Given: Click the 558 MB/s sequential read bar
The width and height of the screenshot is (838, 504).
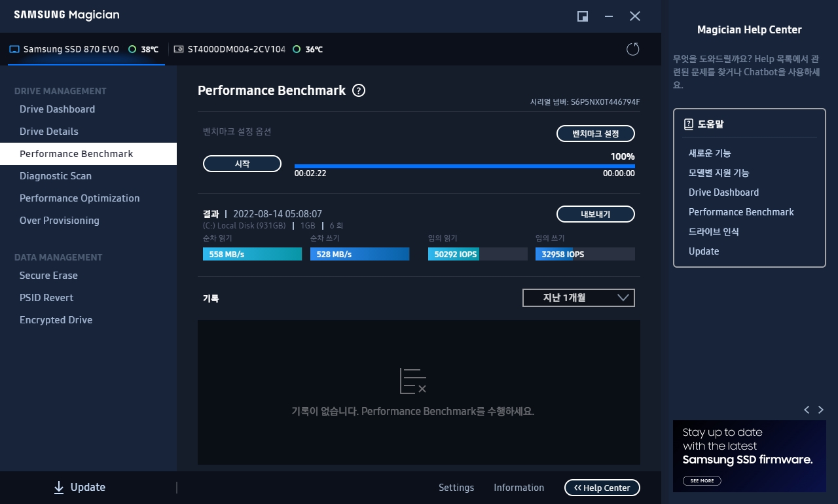Looking at the screenshot, I should click(252, 254).
